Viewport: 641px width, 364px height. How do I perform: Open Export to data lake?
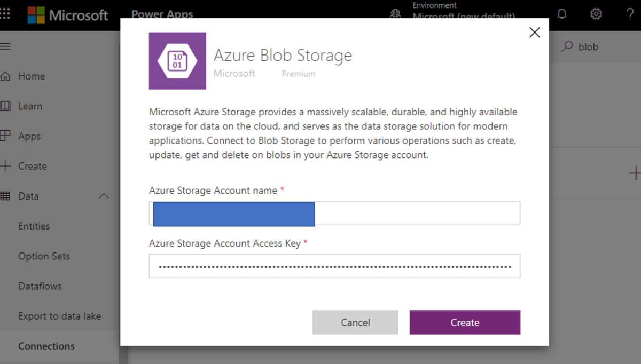(x=59, y=316)
